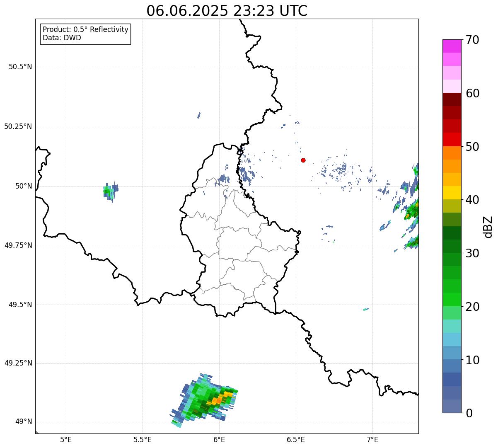Click the colorbar tick label '60'

coord(472,93)
